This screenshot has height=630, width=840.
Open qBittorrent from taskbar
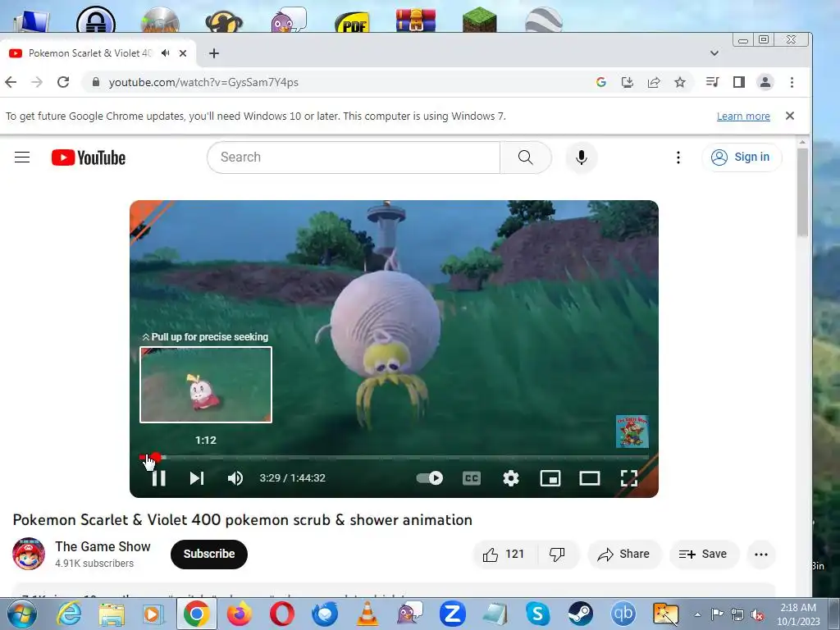point(623,614)
